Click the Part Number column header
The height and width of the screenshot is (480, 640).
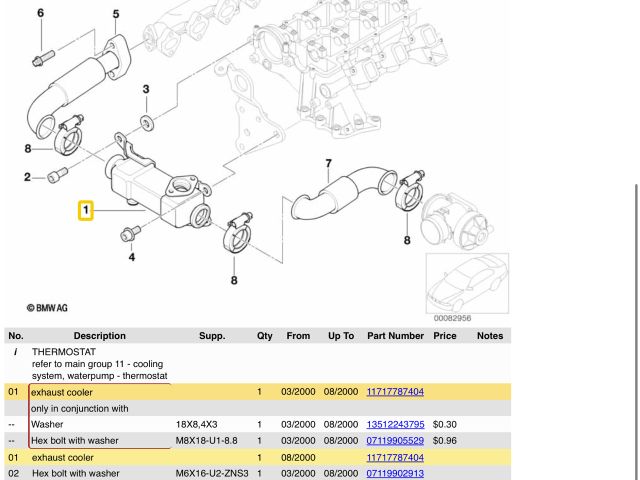point(395,336)
